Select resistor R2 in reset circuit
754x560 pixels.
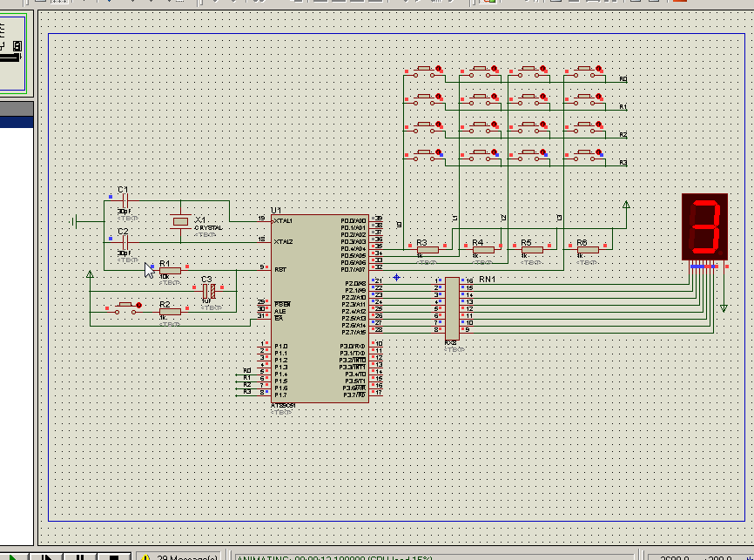point(170,312)
